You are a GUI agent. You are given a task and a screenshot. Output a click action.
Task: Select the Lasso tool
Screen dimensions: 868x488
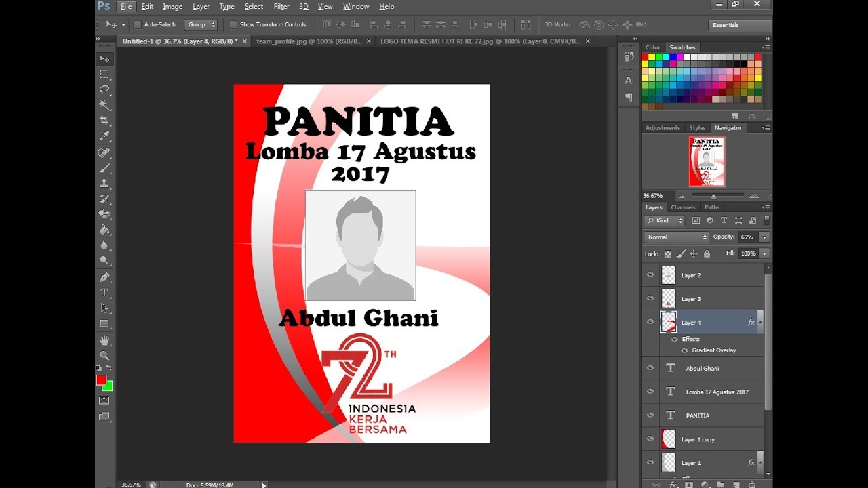104,89
